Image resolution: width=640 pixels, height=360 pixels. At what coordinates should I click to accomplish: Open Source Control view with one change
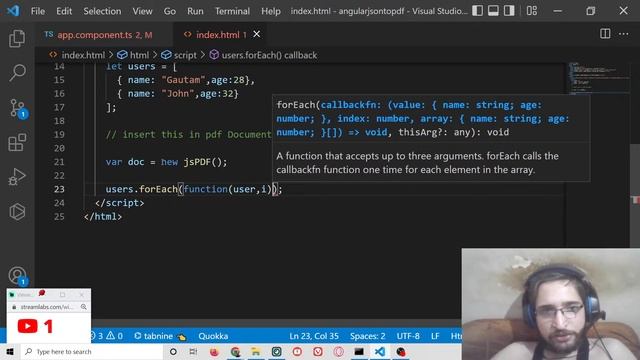pos(18,109)
